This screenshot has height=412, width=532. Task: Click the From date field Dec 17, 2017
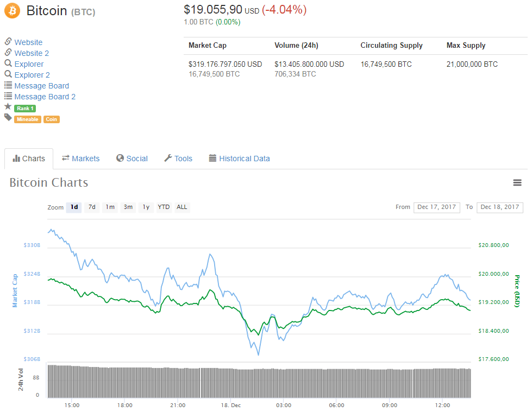point(437,207)
